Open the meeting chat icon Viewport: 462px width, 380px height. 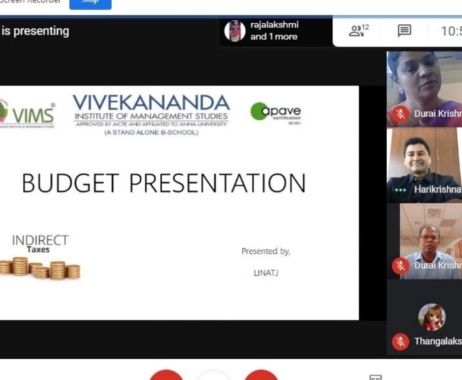(x=404, y=31)
